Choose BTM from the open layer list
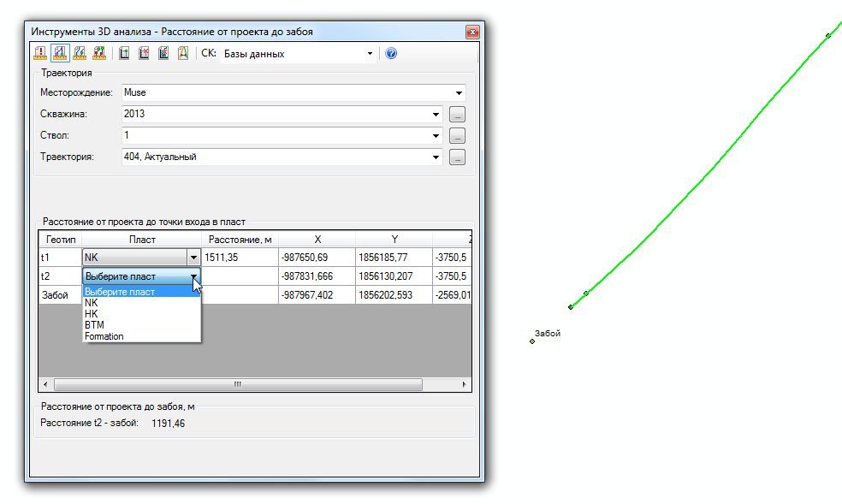 (93, 325)
